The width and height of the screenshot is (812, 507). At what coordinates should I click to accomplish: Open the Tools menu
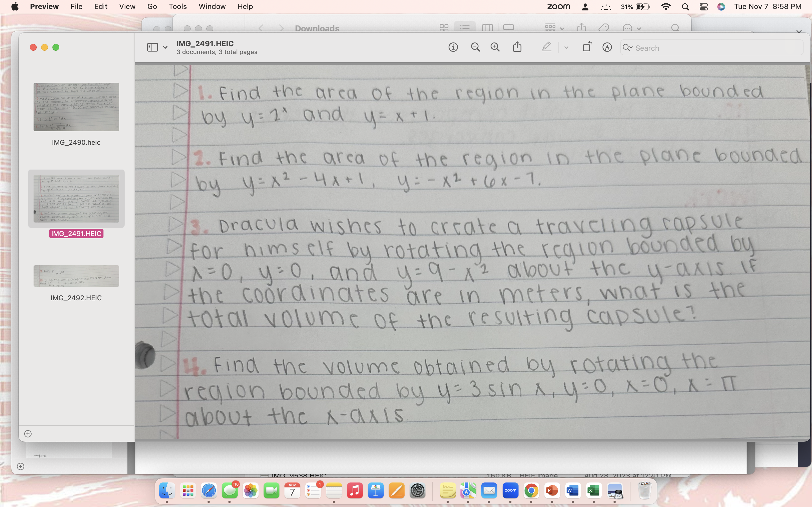(178, 6)
